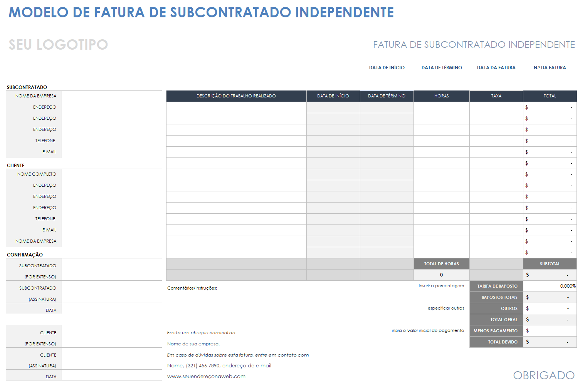Click the client NOME DA EMPRESA input field

coord(112,241)
